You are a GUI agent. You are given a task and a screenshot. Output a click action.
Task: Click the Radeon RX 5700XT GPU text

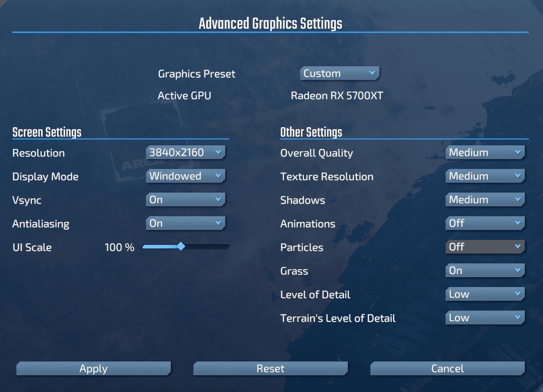(x=337, y=96)
